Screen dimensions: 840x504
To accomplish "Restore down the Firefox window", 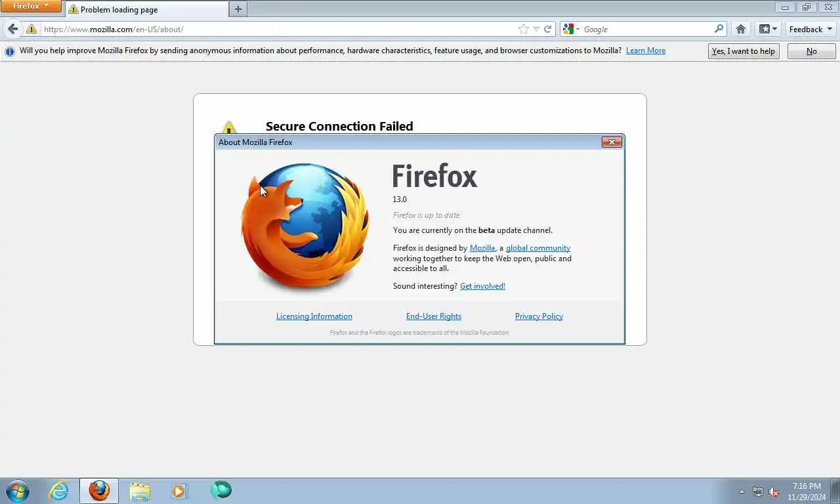I will [x=807, y=7].
